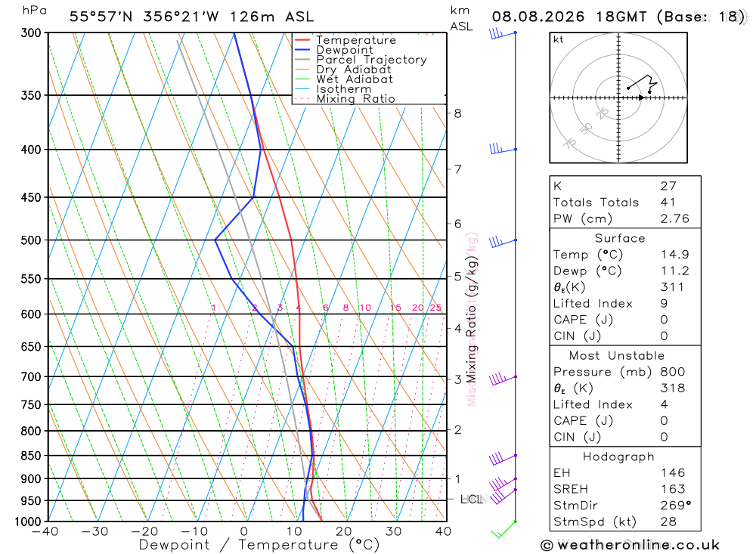Viewport: 756px width, 554px height.
Task: Click the vertical 'Mixing Ratio (g/kg)' label
Action: [472, 319]
